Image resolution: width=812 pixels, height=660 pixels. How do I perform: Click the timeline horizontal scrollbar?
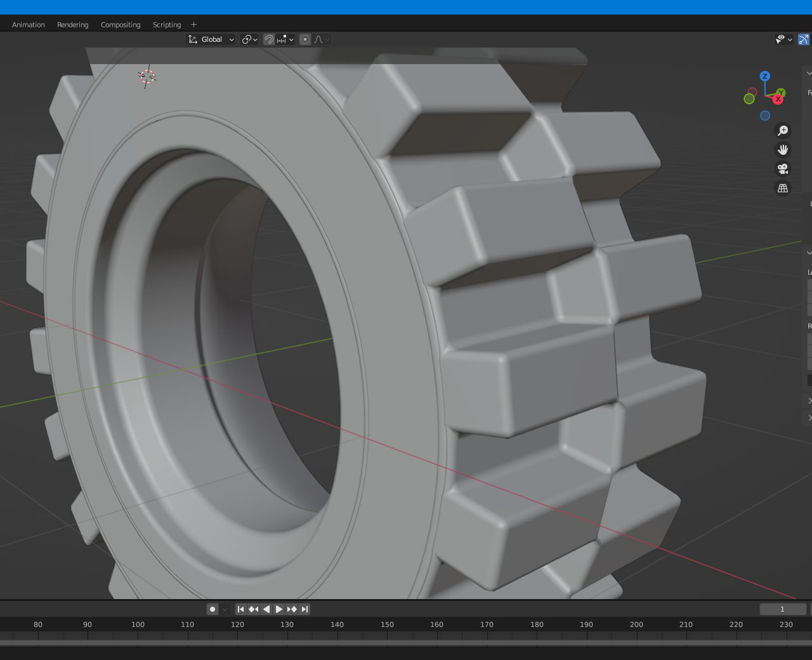(x=406, y=643)
